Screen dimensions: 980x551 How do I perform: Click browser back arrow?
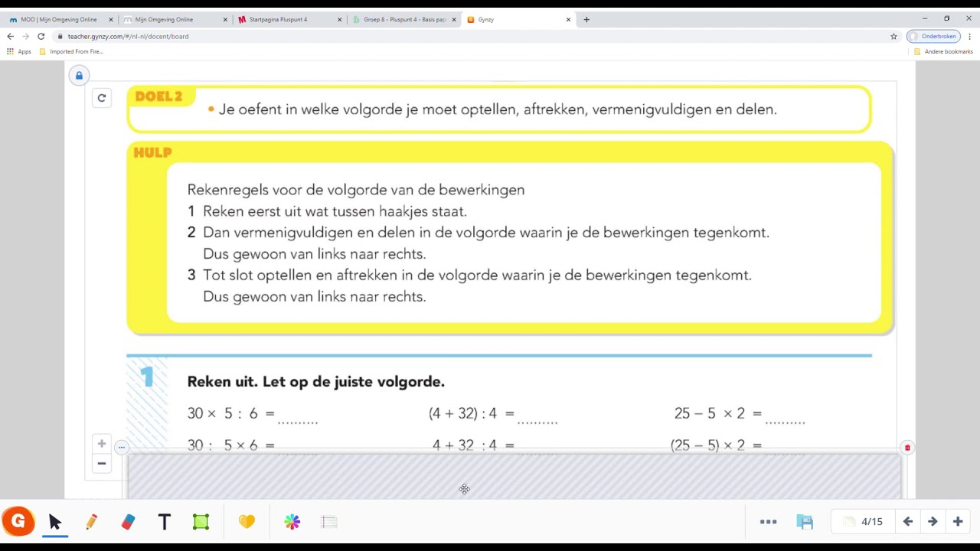pyautogui.click(x=11, y=36)
